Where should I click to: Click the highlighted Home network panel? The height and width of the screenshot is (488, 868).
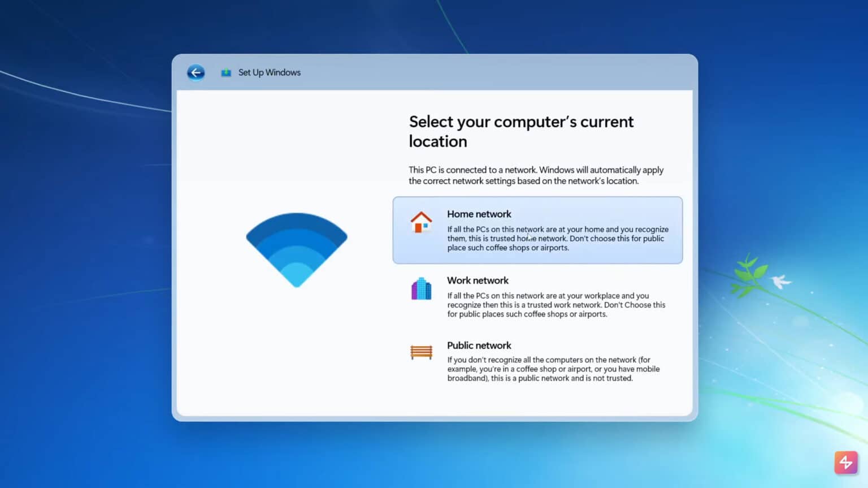pos(537,230)
